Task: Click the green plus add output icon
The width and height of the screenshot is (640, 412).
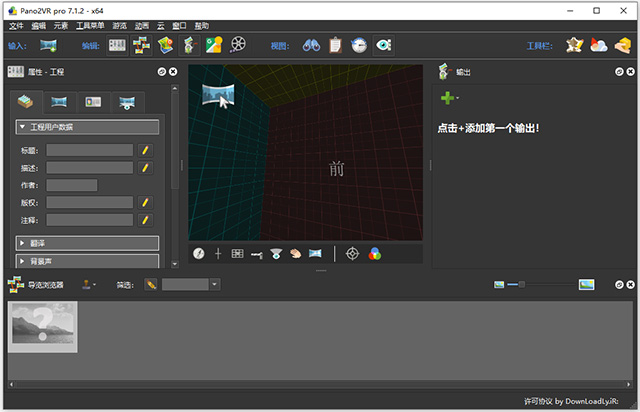Action: (x=447, y=98)
